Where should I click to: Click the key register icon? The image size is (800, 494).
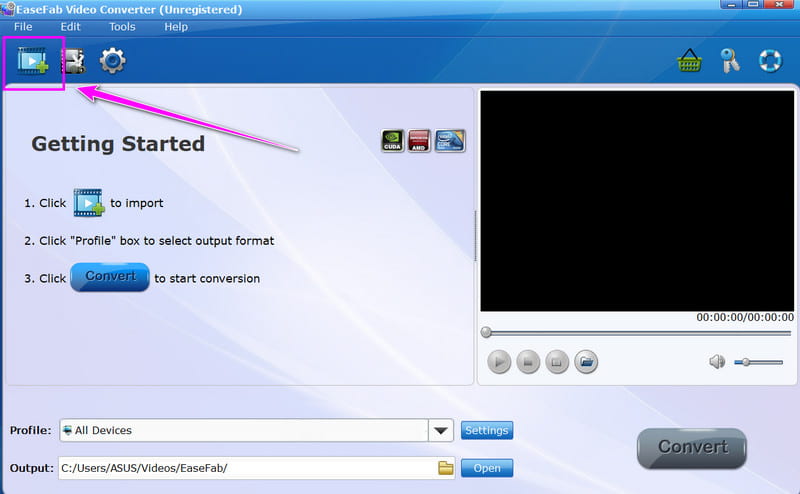click(x=730, y=61)
